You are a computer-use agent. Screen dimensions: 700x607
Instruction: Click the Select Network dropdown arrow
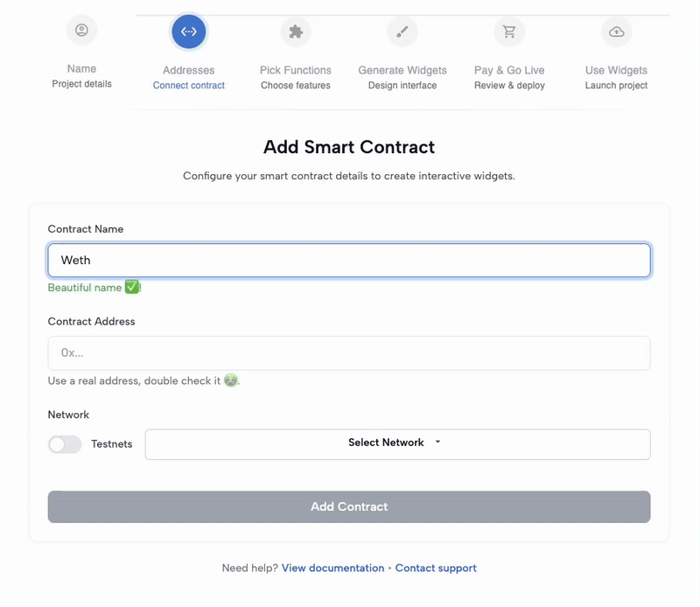(x=438, y=443)
